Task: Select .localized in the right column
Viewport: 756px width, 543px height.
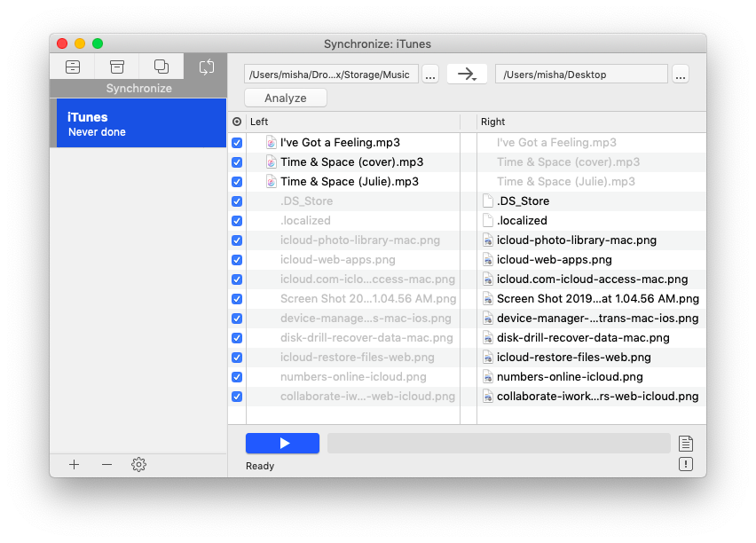Action: [x=522, y=221]
